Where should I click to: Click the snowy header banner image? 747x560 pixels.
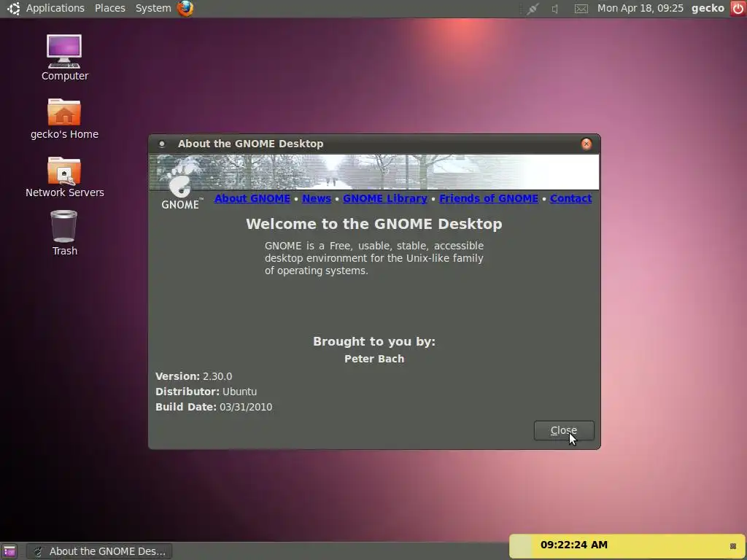(374, 172)
